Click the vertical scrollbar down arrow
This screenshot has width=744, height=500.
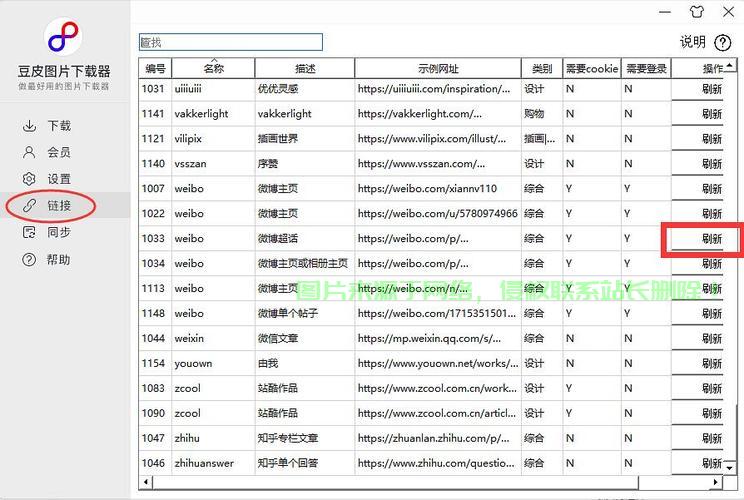coord(729,468)
